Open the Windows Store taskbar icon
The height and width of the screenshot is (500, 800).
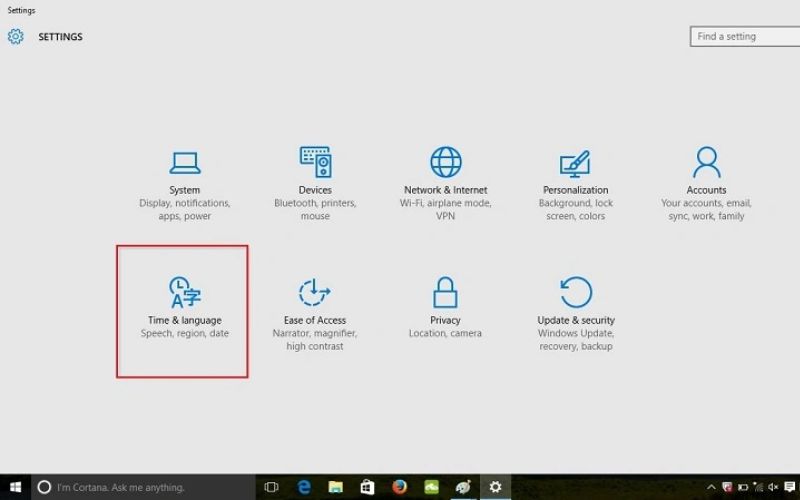pos(367,487)
